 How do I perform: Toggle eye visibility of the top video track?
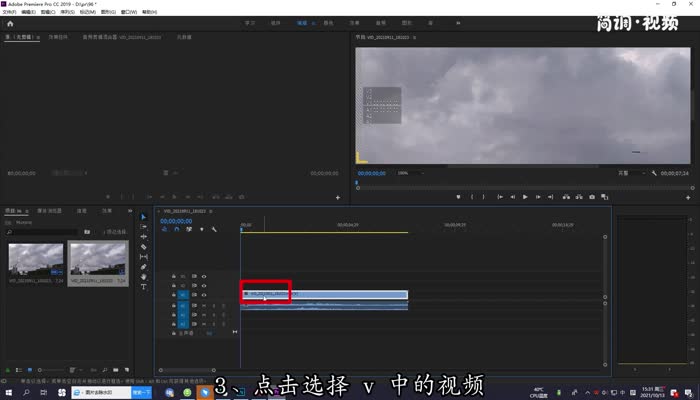[204, 275]
